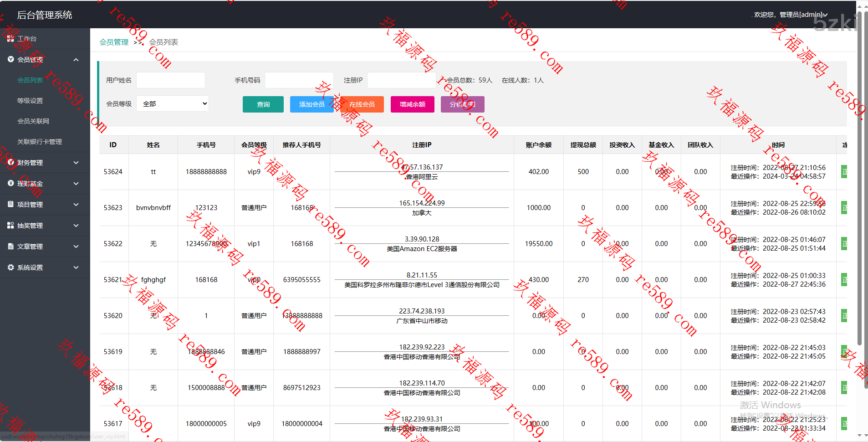
Task: Toggle green status button for member 53622
Action: [844, 244]
